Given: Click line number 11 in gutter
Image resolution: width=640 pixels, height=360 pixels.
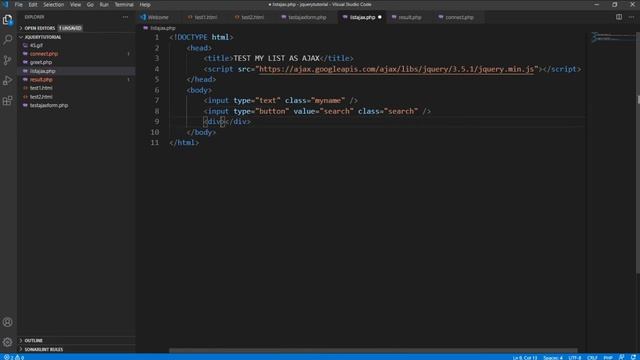Looking at the screenshot, I should [154, 142].
